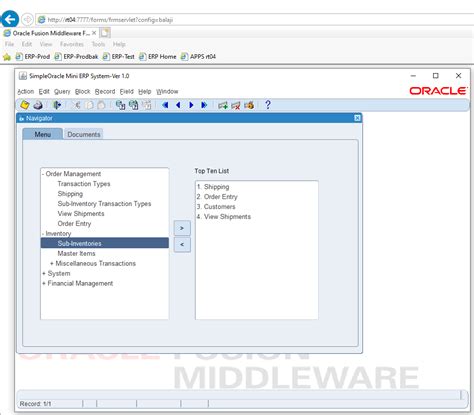Select 2. Order Entry in Top Ten List
Image resolution: width=474 pixels, height=415 pixels.
(x=217, y=197)
